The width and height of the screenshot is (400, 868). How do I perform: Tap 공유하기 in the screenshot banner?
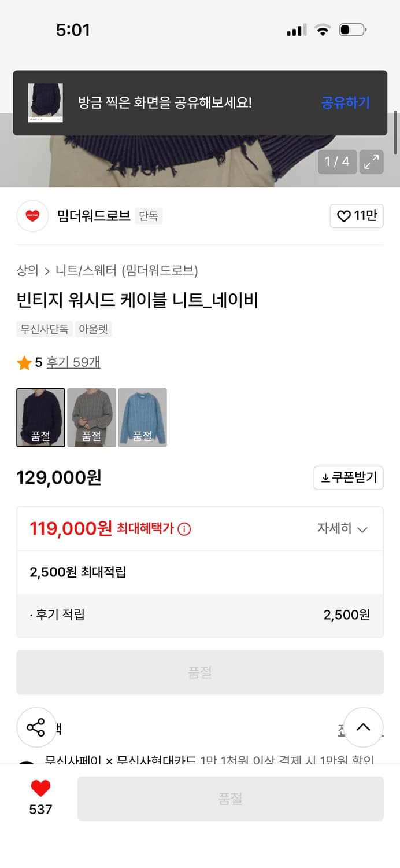[345, 102]
